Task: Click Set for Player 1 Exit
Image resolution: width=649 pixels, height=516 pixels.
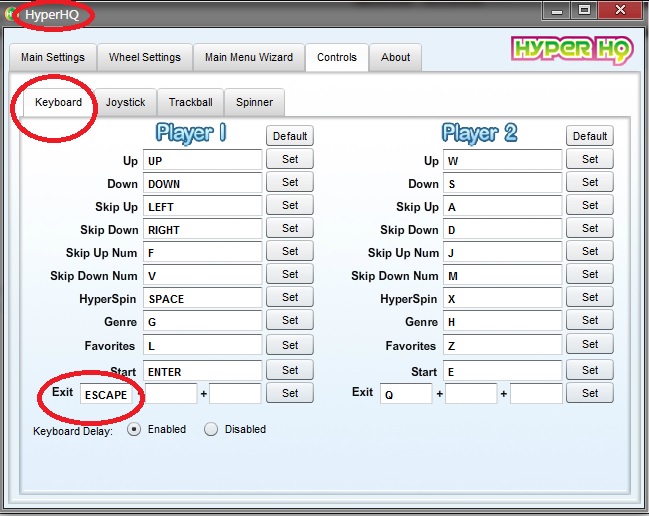Action: pyautogui.click(x=290, y=393)
